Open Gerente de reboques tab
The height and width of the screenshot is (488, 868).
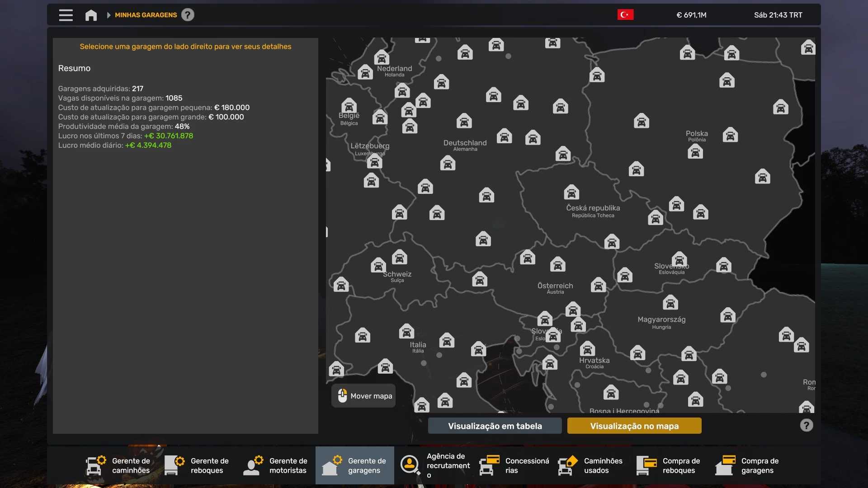[197, 465]
